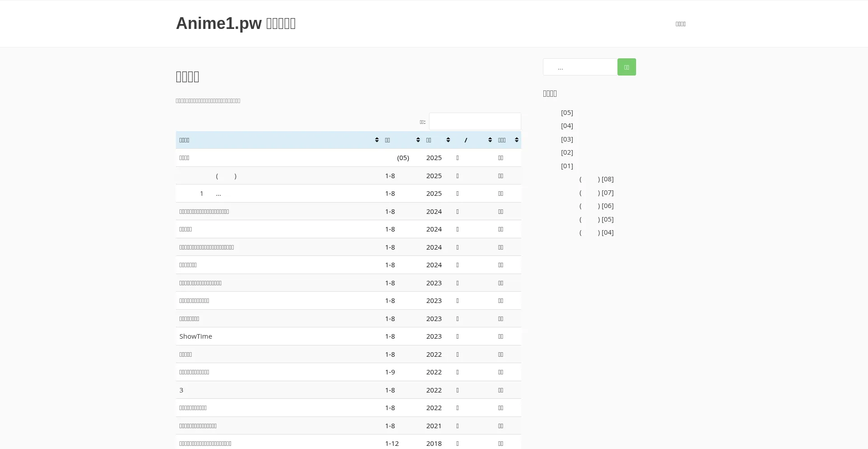Viewport: 868px width, 449px height.
Task: Click the sort arrows on the last table column
Action: point(516,140)
